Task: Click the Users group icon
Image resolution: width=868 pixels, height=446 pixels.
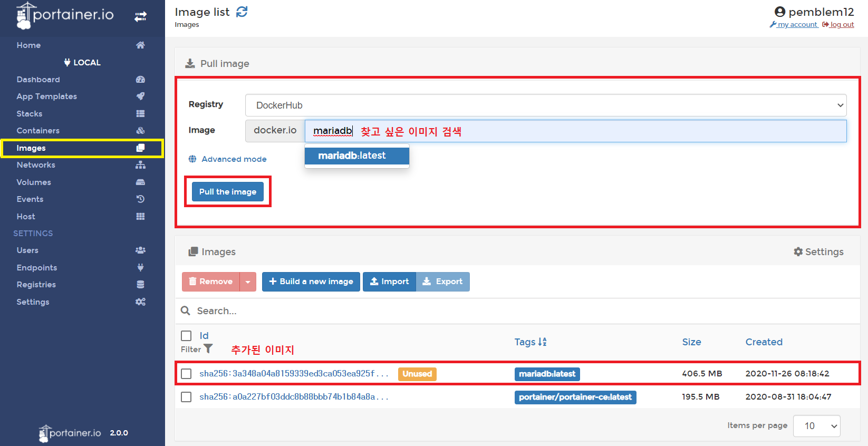Action: pyautogui.click(x=140, y=250)
